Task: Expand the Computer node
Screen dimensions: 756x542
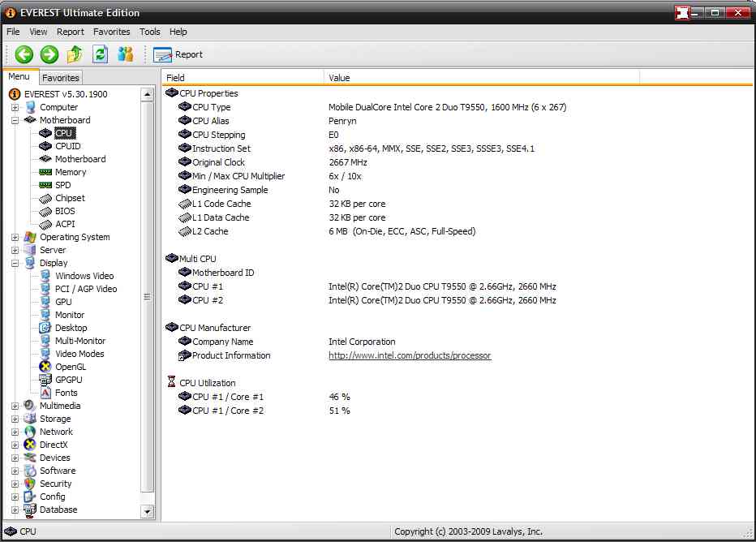Action: pos(15,107)
